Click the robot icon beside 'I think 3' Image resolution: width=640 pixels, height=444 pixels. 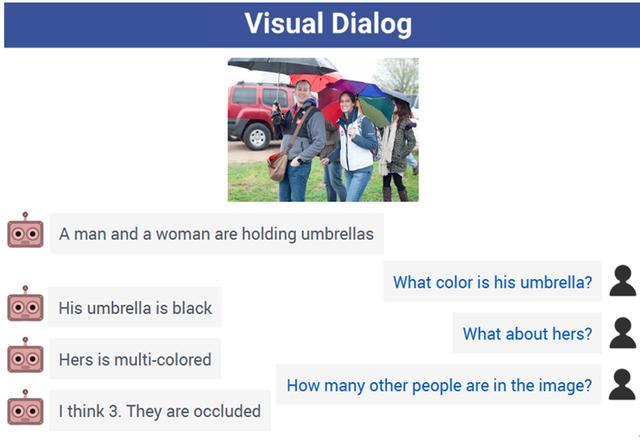point(25,407)
